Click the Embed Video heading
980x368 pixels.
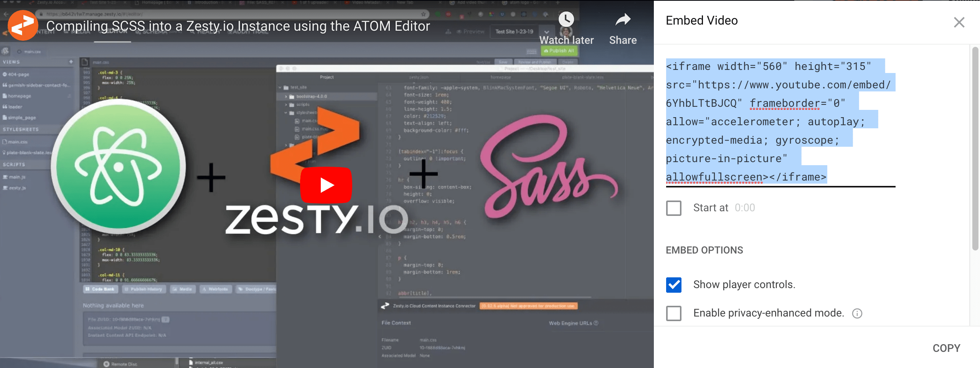tap(702, 20)
